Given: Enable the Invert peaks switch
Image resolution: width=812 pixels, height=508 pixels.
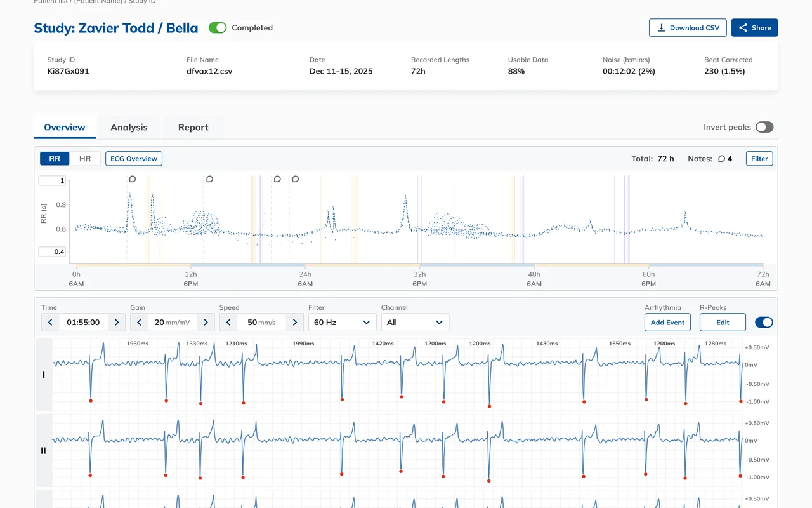Looking at the screenshot, I should click(x=764, y=127).
